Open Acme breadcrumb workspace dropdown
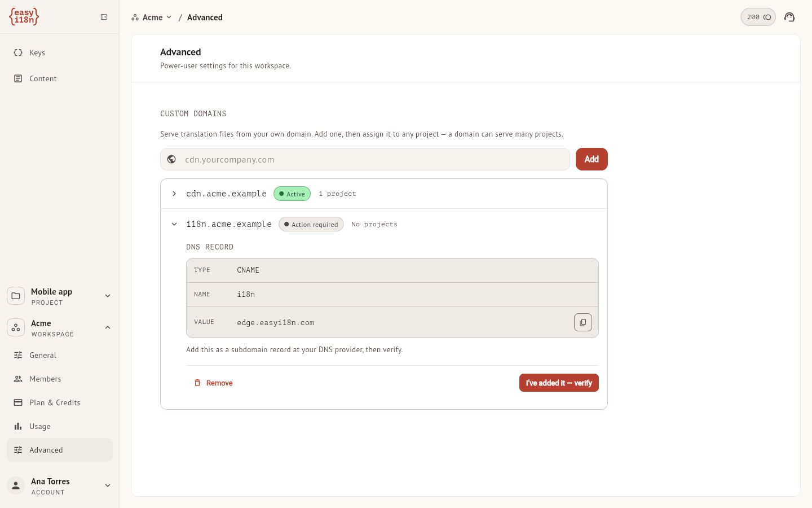 coord(152,17)
